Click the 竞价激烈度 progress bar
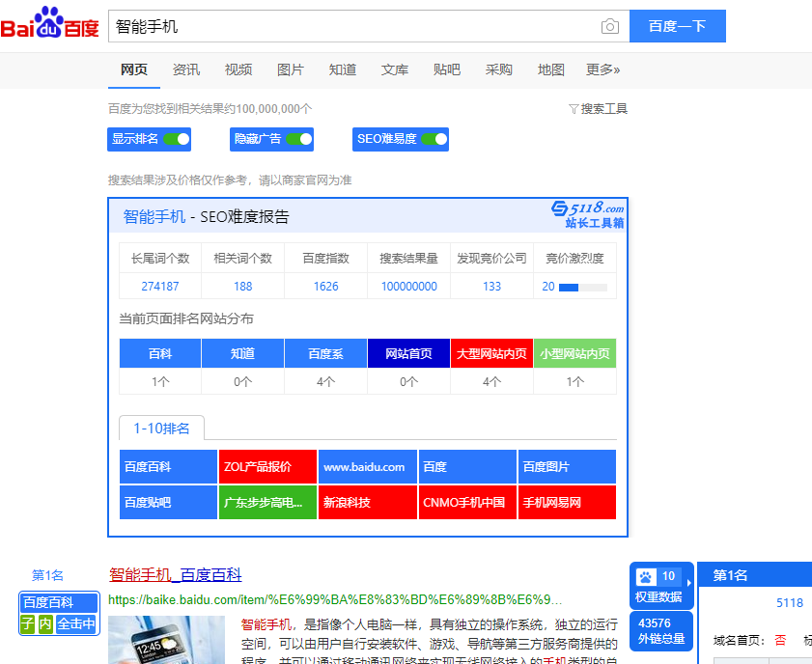 pos(583,288)
